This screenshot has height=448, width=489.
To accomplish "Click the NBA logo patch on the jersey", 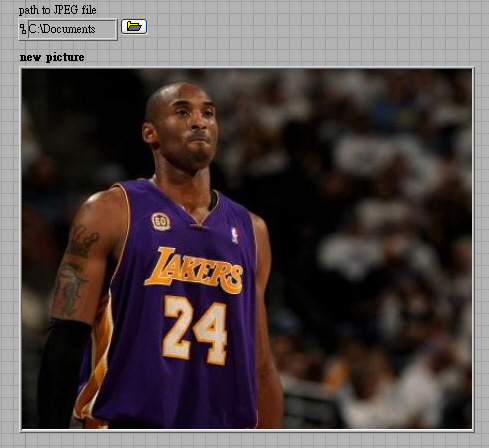I will tap(235, 235).
